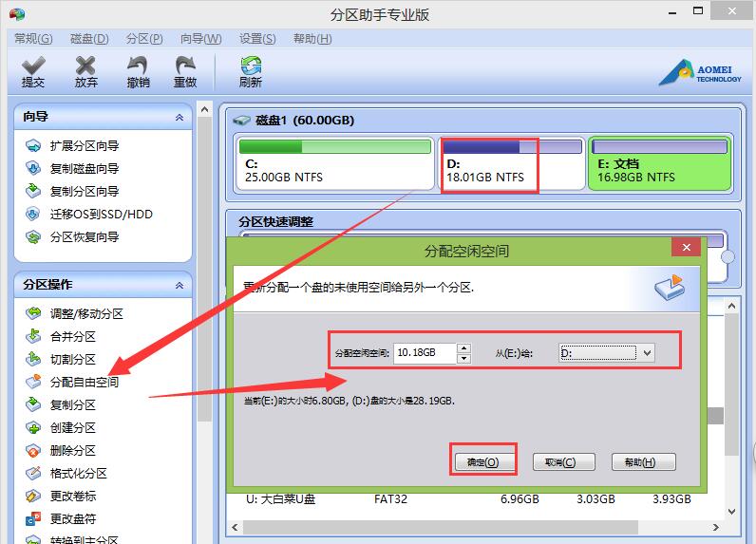The image size is (756, 544).
Task: Close the 分配空闲空间 dialog
Action: [x=686, y=247]
